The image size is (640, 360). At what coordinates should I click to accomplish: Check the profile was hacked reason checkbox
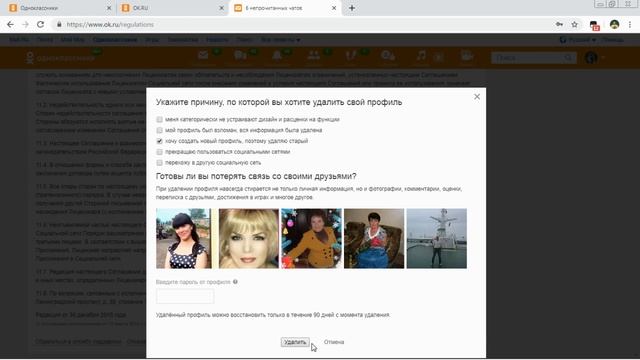point(159,130)
